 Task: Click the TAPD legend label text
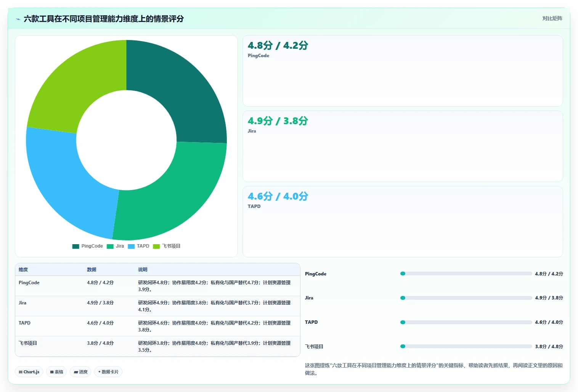click(143, 246)
